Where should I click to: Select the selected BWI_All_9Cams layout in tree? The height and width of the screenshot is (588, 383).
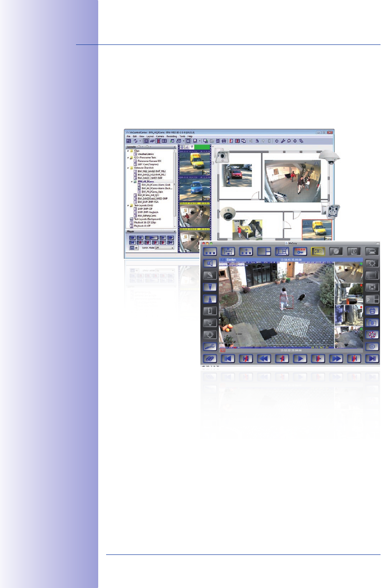(x=146, y=182)
